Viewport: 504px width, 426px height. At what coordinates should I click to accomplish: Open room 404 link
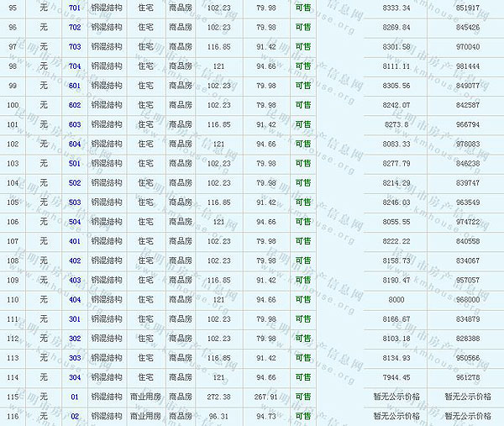(75, 299)
